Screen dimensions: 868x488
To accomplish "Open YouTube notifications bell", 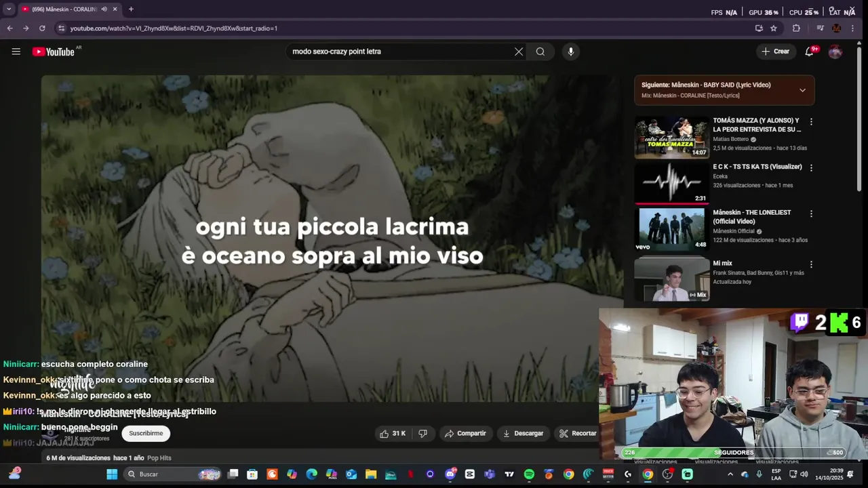I will tap(810, 52).
